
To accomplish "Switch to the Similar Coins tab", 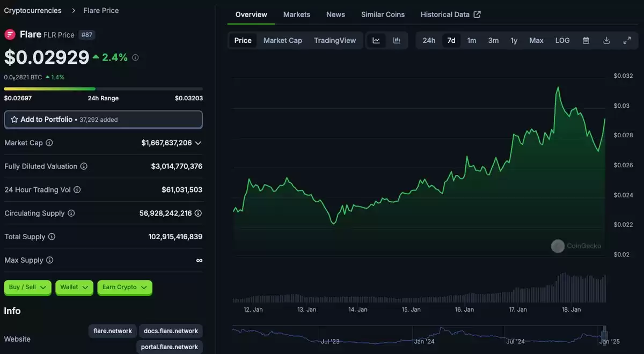I will tap(383, 14).
